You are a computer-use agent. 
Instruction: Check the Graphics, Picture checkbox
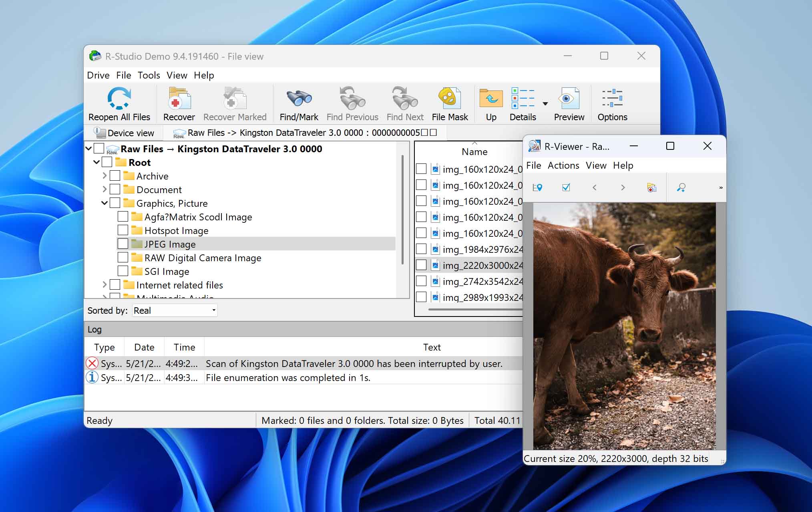pyautogui.click(x=115, y=203)
